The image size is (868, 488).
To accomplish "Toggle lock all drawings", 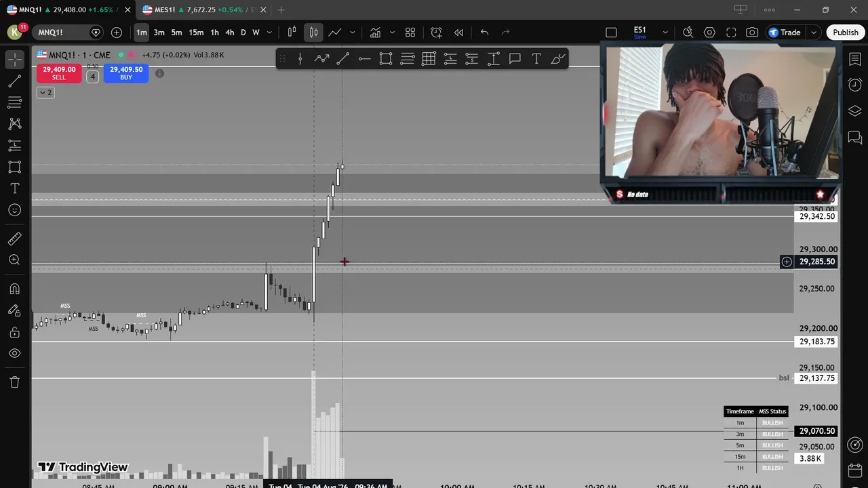I will coord(14,332).
